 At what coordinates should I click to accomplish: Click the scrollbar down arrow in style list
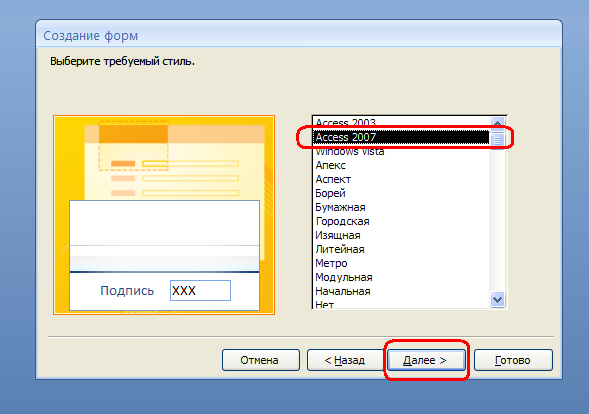497,299
